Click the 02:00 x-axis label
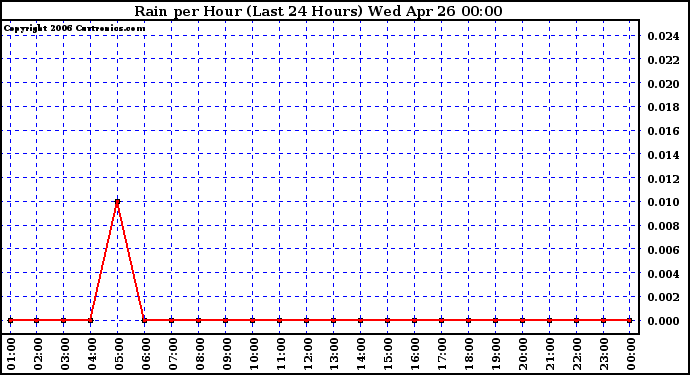 (38, 354)
